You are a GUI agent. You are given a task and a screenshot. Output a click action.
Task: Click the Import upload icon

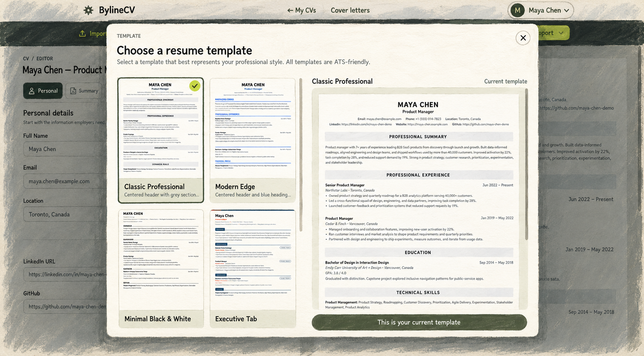(83, 34)
